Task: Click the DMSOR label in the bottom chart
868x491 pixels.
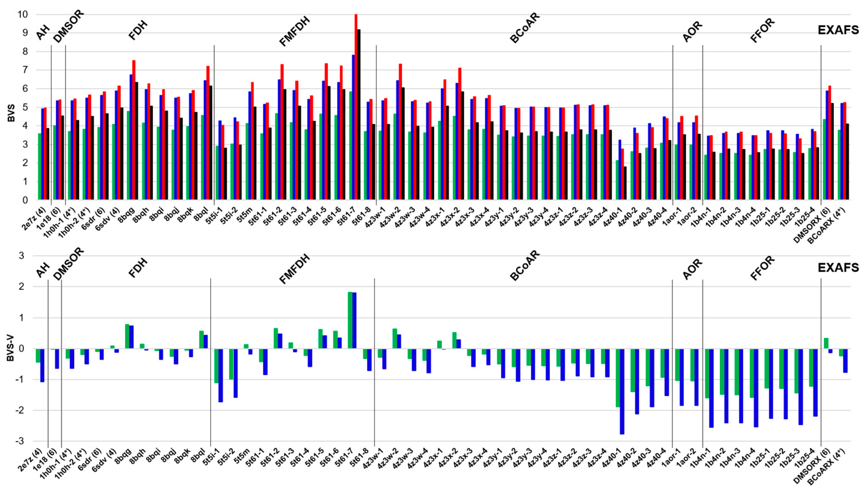Action: [68, 264]
